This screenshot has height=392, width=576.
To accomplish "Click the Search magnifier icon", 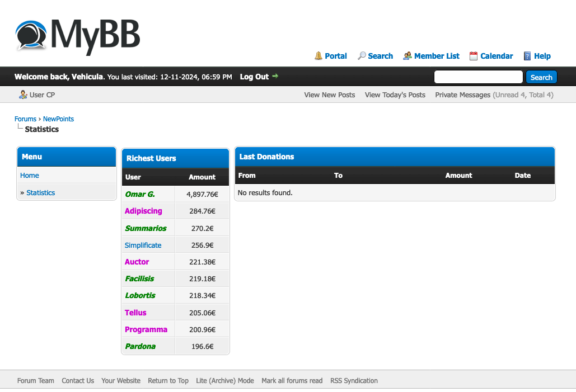I will (x=362, y=56).
